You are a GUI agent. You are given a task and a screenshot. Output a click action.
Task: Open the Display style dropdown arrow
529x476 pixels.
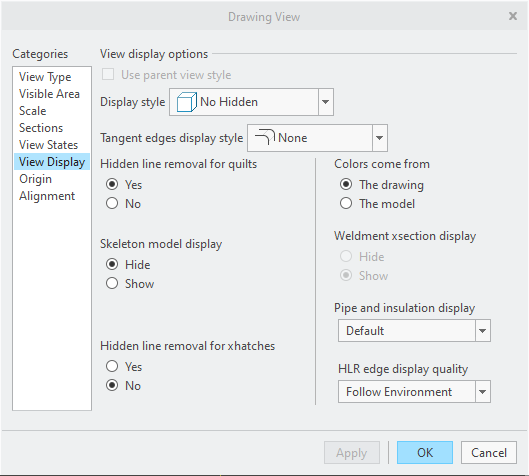[x=326, y=102]
